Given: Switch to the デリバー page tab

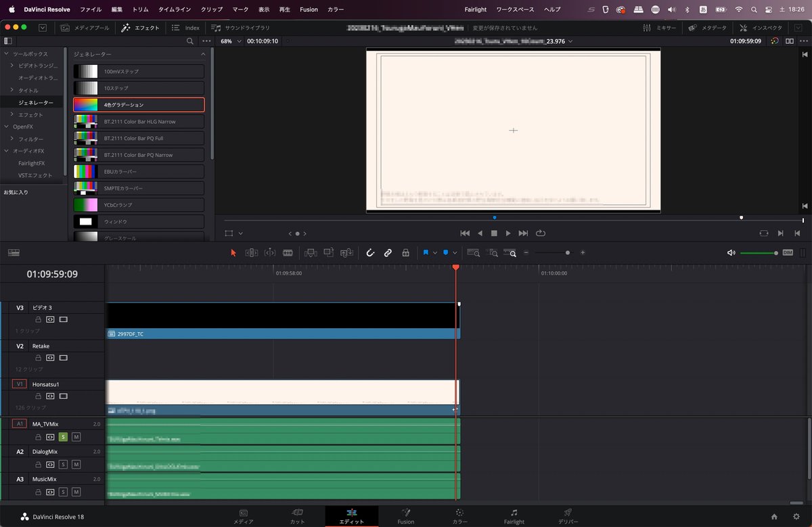Looking at the screenshot, I should coord(568,516).
